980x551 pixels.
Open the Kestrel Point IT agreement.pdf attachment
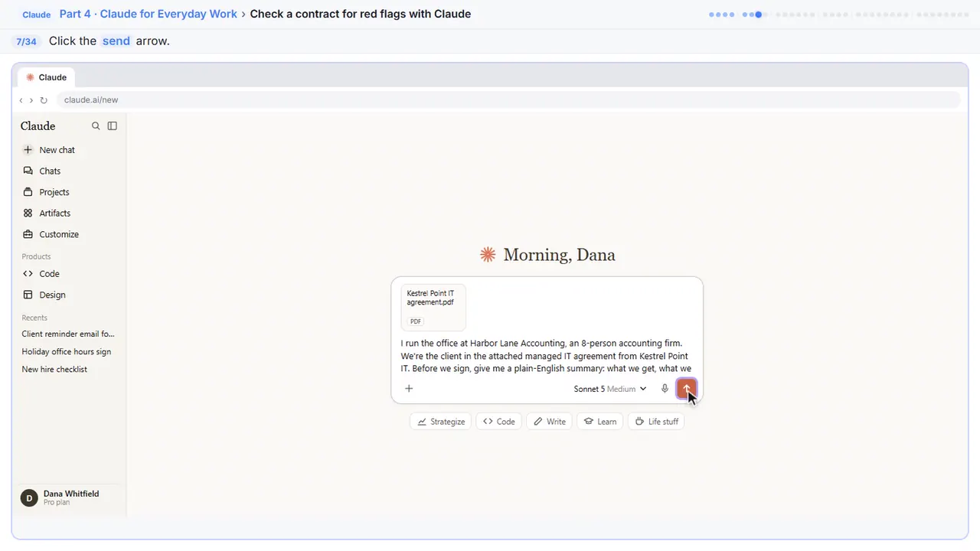click(x=433, y=307)
